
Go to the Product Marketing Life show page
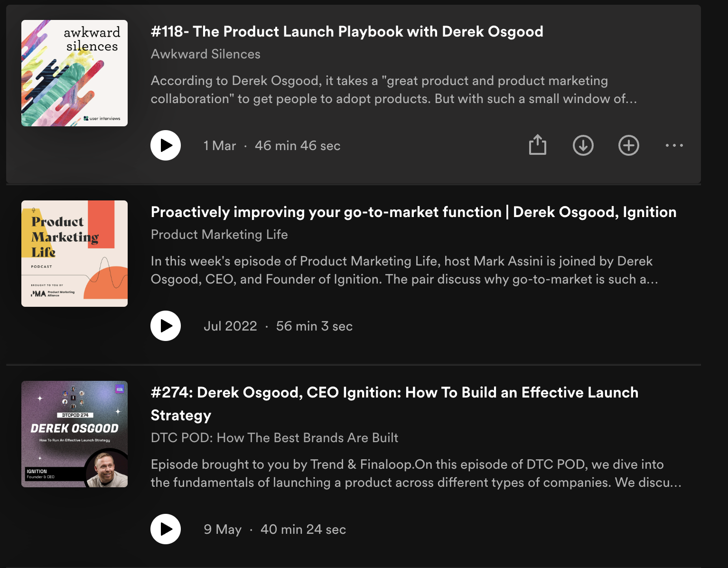pyautogui.click(x=219, y=235)
